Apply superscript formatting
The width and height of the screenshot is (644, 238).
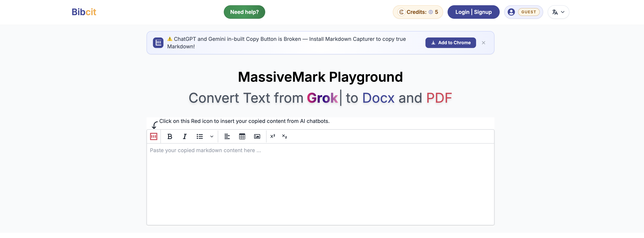point(273,136)
